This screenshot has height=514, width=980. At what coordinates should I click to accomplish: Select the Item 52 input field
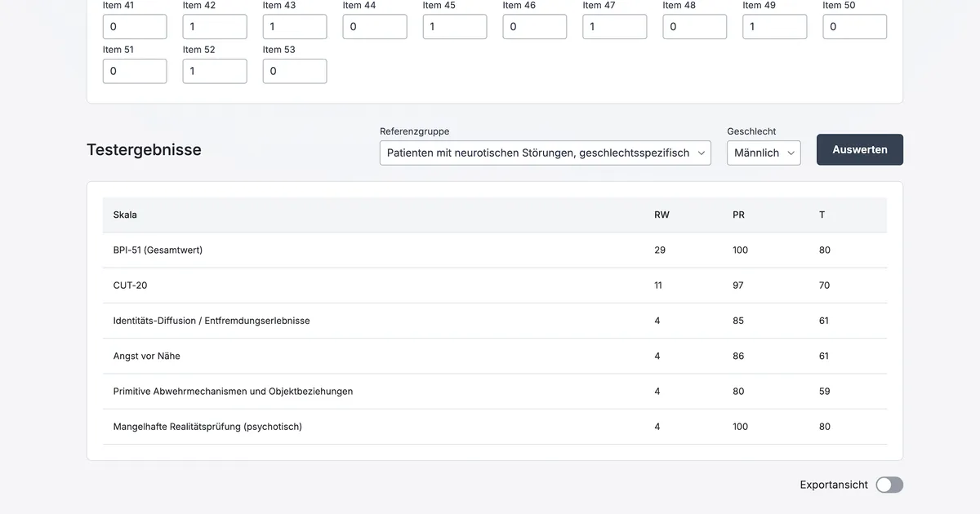point(214,71)
